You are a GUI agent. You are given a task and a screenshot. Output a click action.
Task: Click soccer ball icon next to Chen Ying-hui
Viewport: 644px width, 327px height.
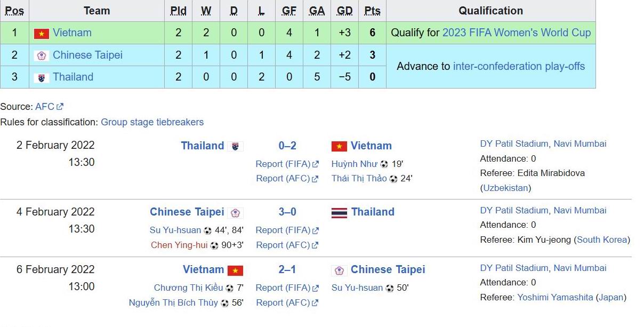pos(214,245)
